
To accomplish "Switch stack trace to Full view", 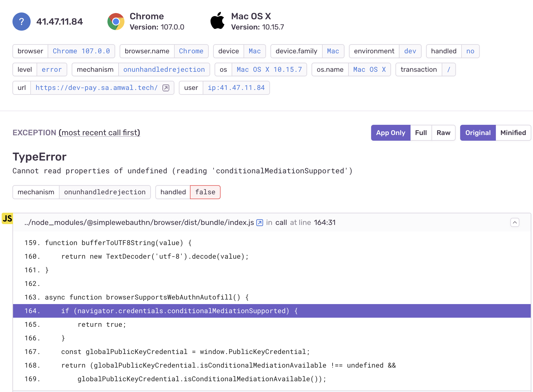I will (421, 132).
